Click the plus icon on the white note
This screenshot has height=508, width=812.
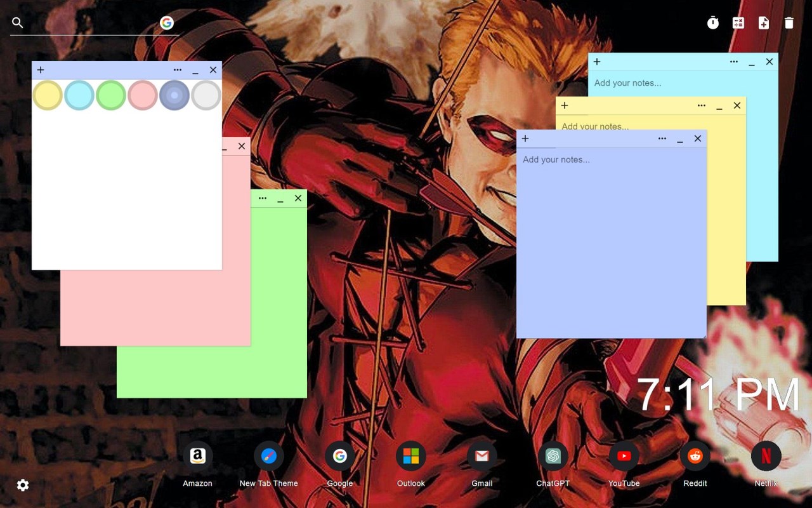[x=41, y=70]
